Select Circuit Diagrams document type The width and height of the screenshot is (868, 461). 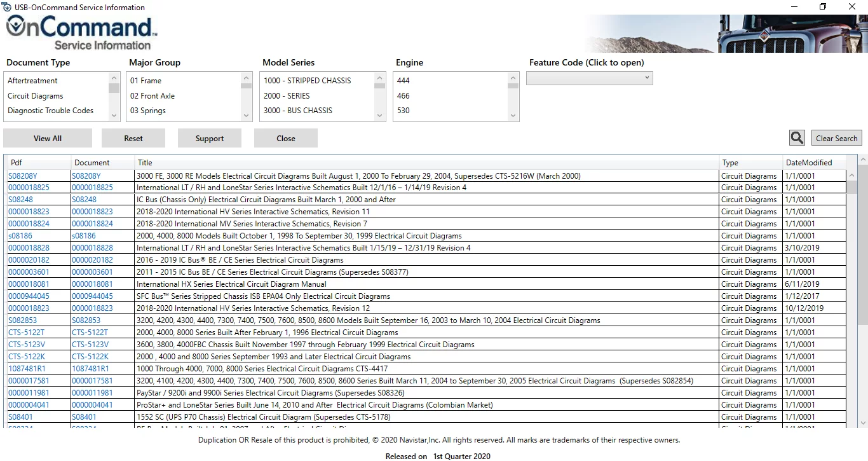(36, 96)
